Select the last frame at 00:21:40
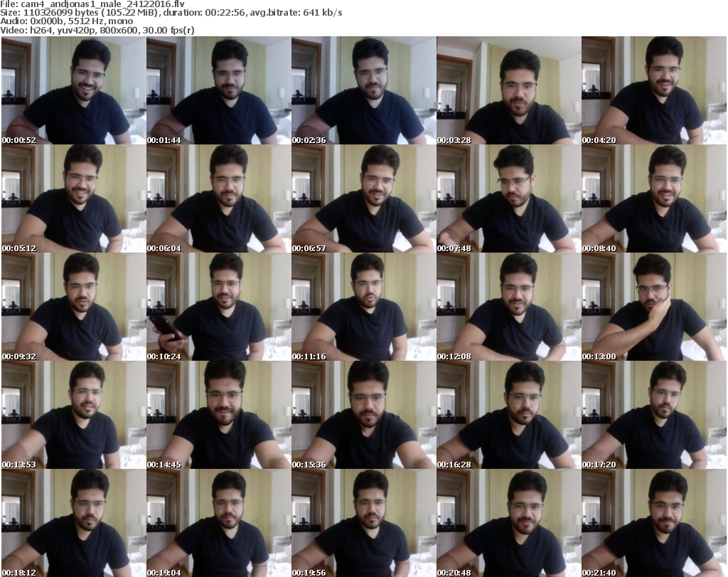 point(654,523)
